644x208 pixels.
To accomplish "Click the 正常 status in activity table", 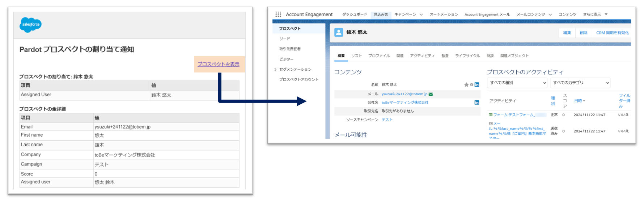I will 554,115.
